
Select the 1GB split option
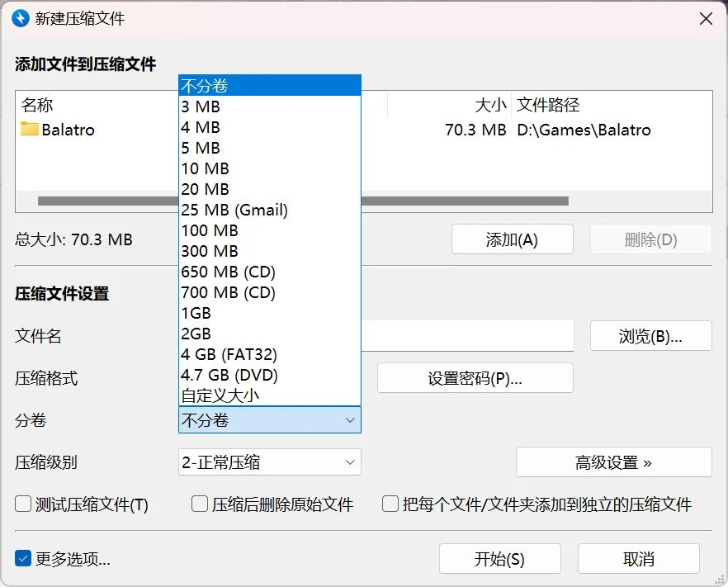tap(270, 313)
